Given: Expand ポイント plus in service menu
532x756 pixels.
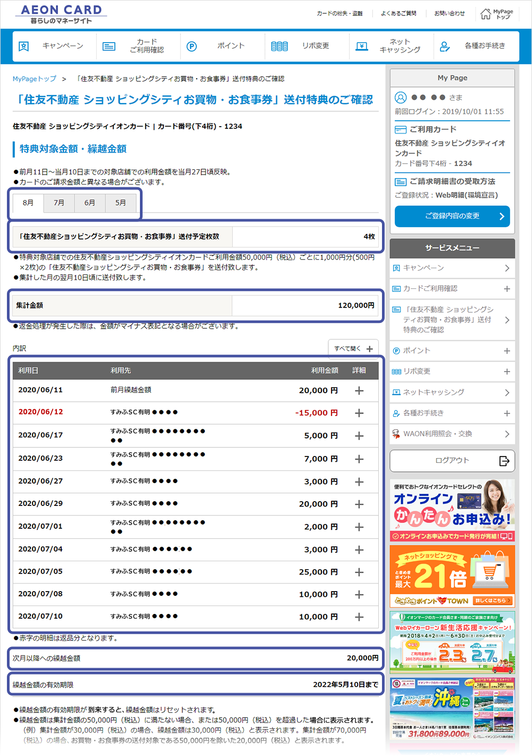Looking at the screenshot, I should click(507, 351).
